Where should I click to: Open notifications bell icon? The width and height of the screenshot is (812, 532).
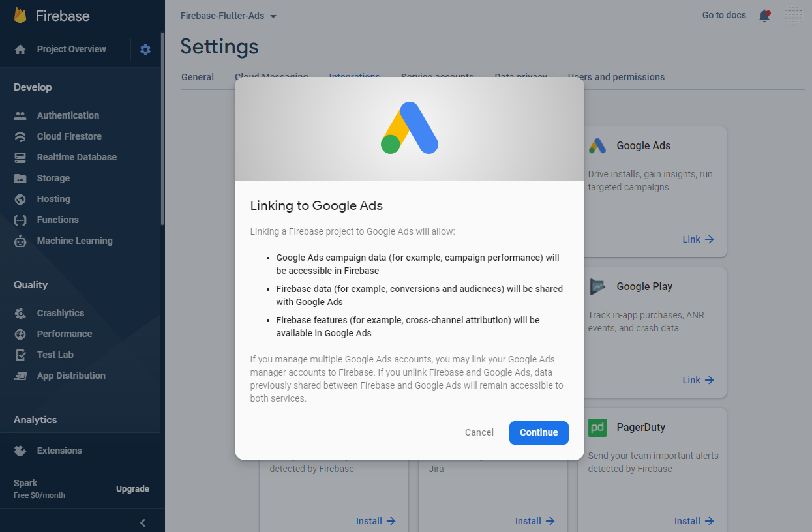click(x=764, y=16)
